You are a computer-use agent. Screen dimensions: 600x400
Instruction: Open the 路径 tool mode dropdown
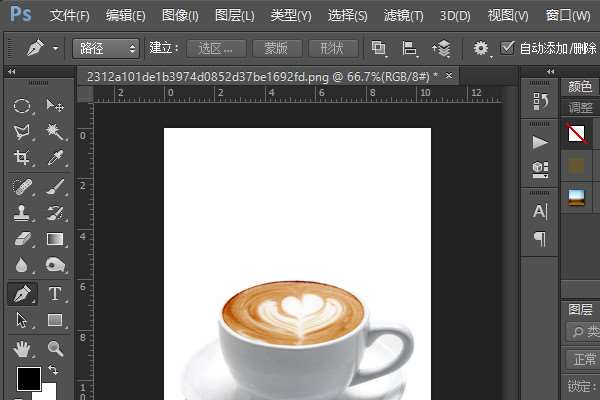point(105,49)
